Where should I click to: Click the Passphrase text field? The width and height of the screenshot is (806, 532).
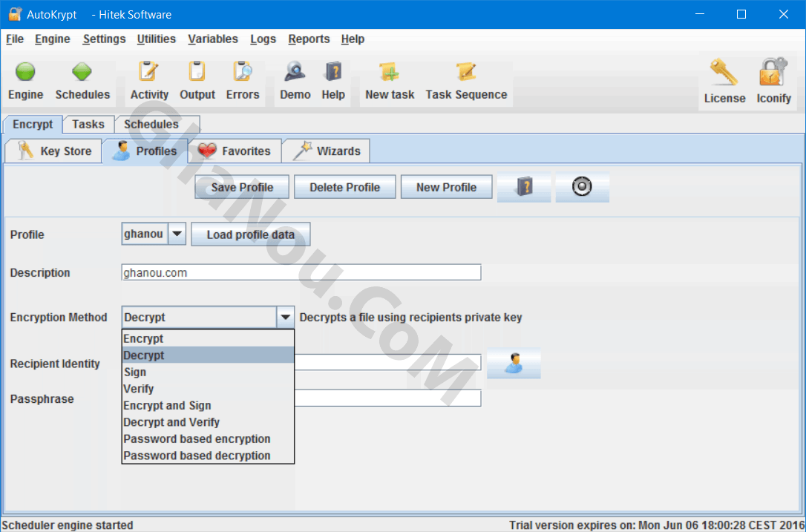[388, 398]
